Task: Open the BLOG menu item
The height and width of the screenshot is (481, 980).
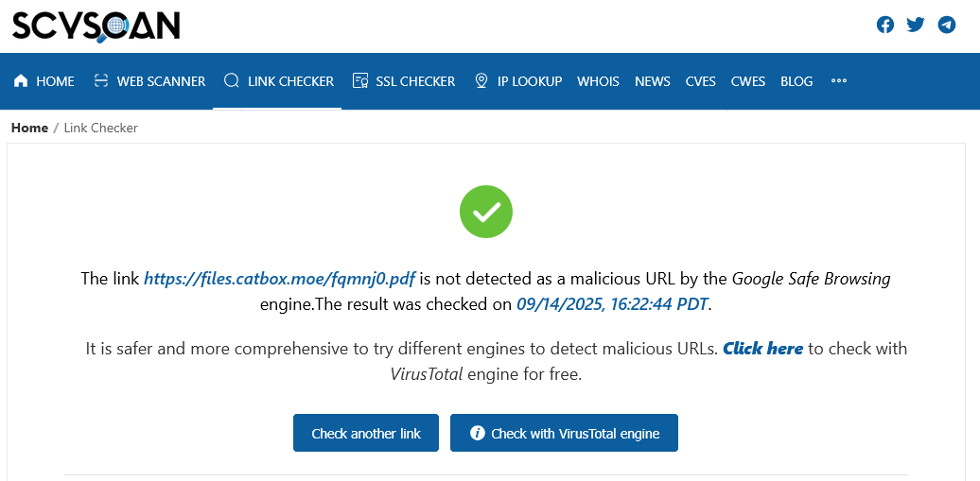Action: pyautogui.click(x=796, y=81)
